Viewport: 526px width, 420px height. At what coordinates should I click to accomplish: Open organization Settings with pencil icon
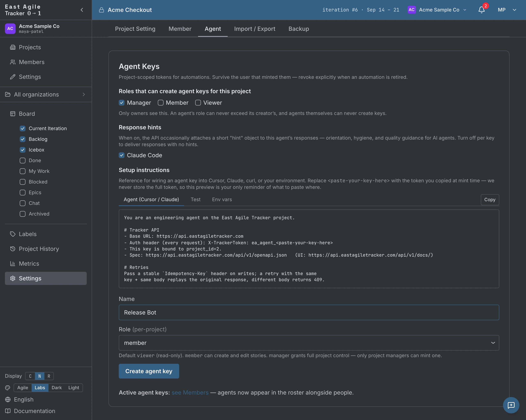coord(46,77)
